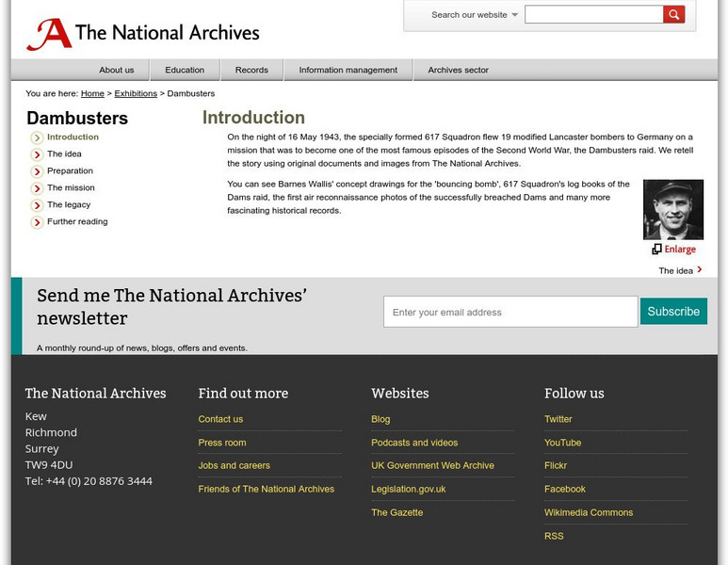Click the Subscribe button
728x565 pixels.
pyautogui.click(x=673, y=311)
